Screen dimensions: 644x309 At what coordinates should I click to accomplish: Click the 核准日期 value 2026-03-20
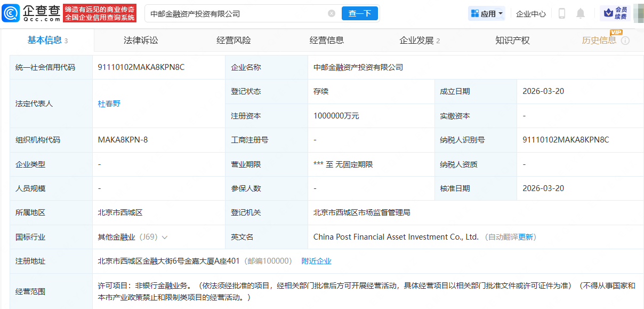[543, 188]
